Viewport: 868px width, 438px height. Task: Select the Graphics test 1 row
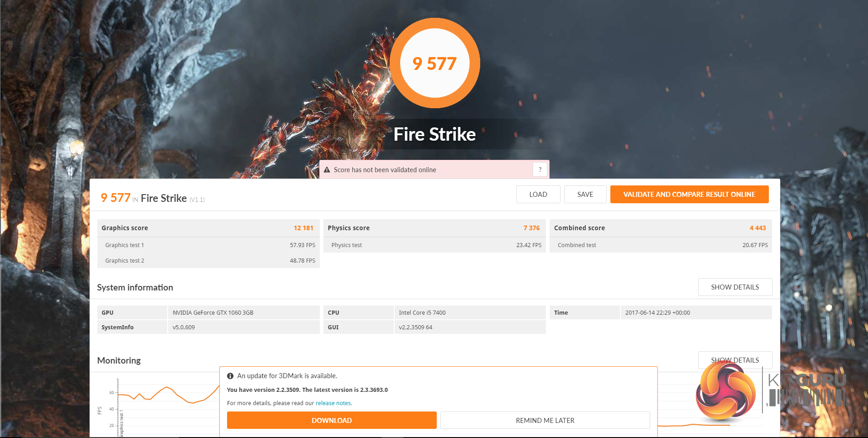208,245
